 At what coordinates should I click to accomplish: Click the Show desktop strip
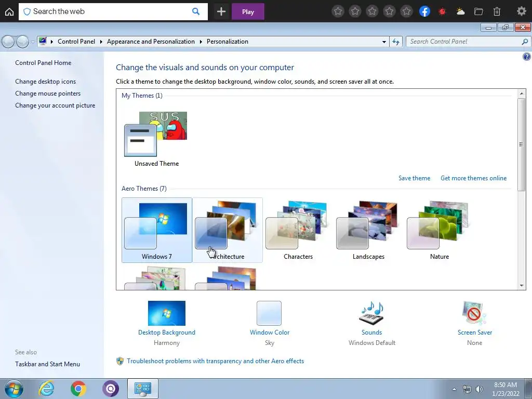(x=528, y=389)
